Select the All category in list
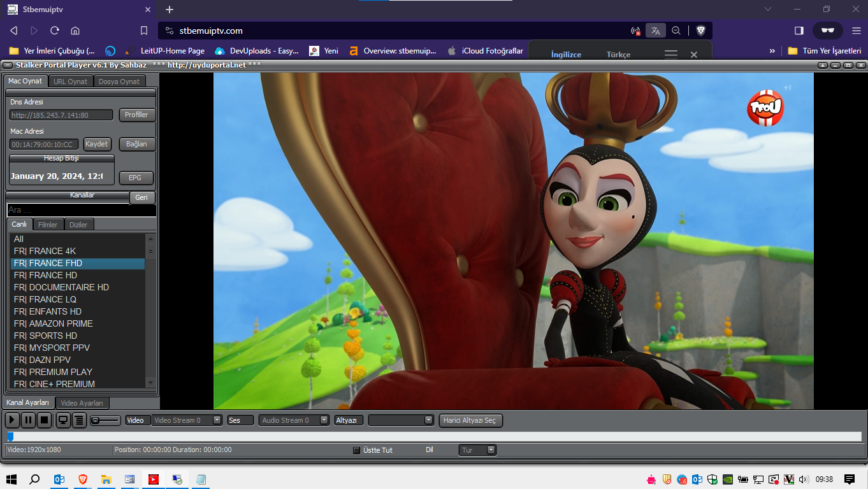The width and height of the screenshot is (868, 489). (x=78, y=239)
